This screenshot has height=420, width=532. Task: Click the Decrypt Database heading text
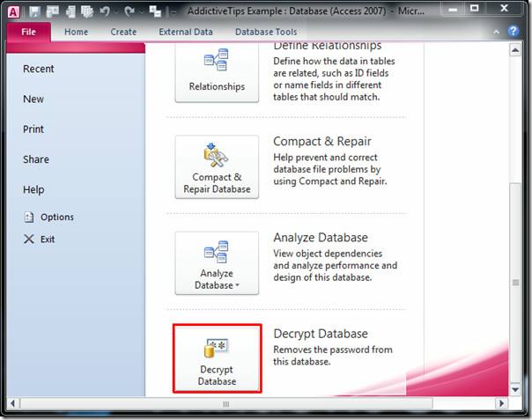(x=321, y=334)
